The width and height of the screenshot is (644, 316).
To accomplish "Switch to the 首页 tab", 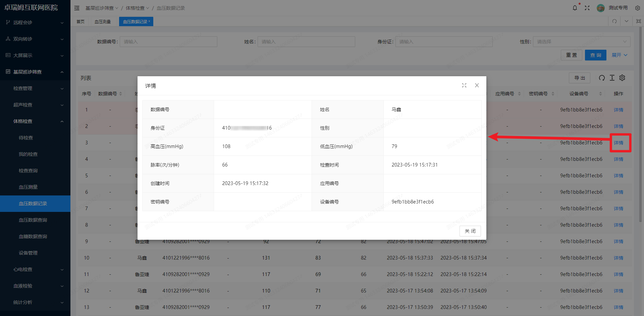I will 80,21.
